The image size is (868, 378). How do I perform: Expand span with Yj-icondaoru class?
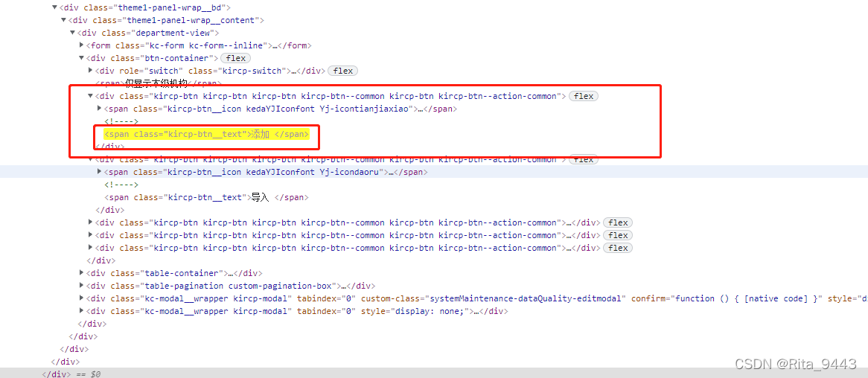pyautogui.click(x=99, y=172)
